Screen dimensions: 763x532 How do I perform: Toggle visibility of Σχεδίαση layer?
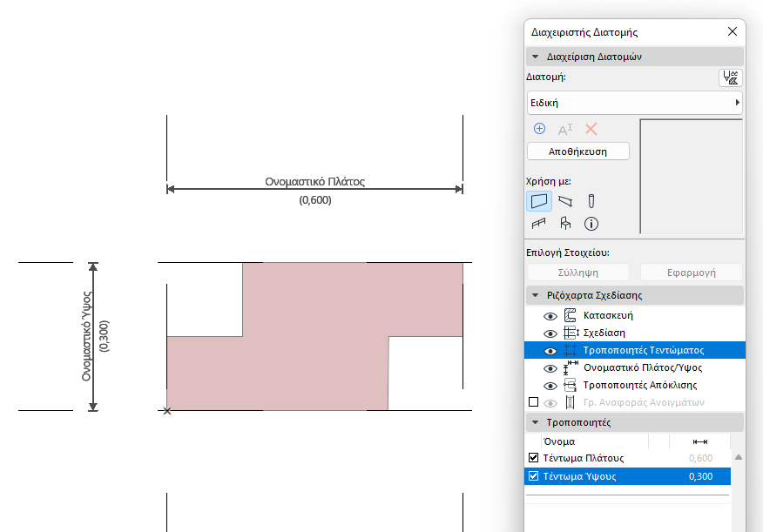(x=550, y=333)
